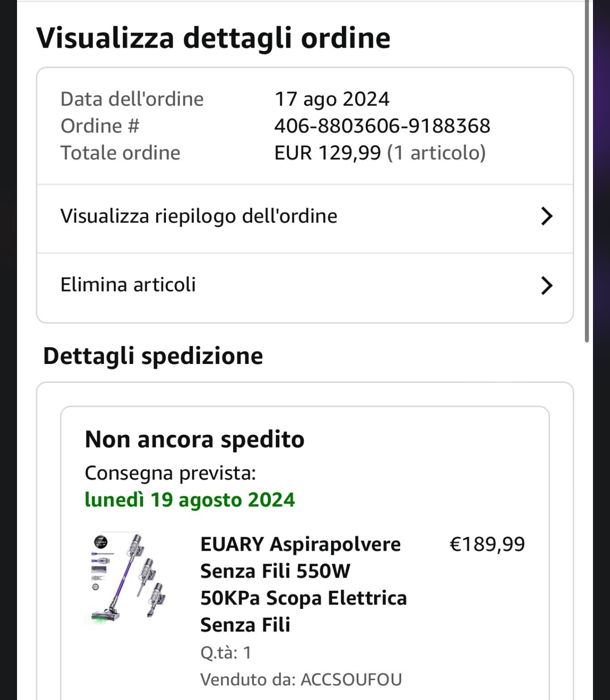Click chevron beside Visualizza riepilogo dell'ordine
610x700 pixels.
(x=546, y=216)
